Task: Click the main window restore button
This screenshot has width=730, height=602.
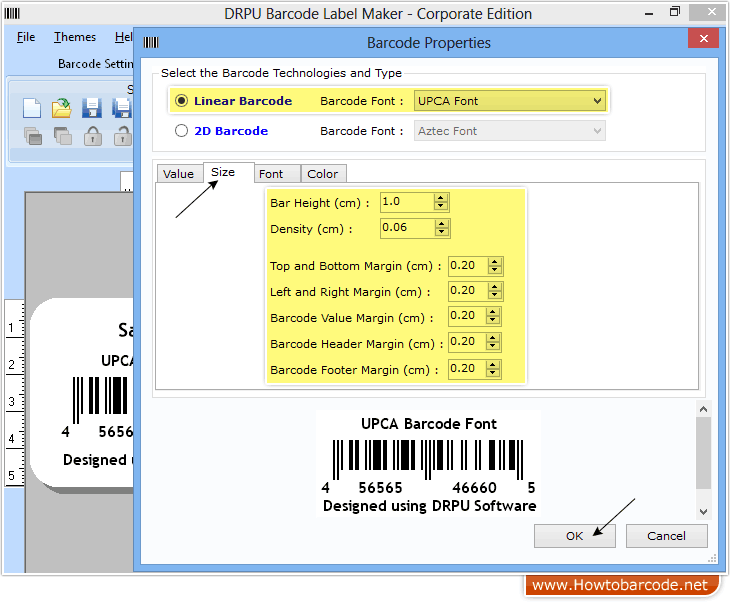Action: pyautogui.click(x=675, y=13)
